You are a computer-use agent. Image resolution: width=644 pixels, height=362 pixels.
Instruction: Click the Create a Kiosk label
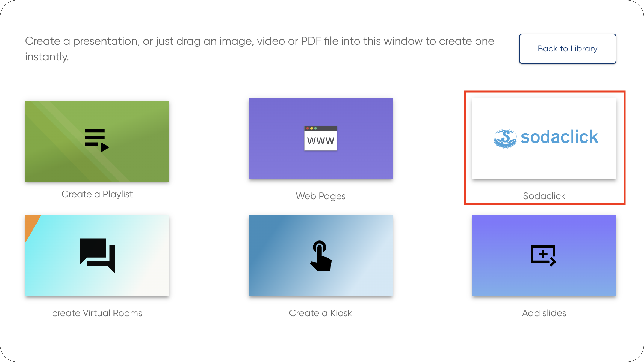(321, 313)
